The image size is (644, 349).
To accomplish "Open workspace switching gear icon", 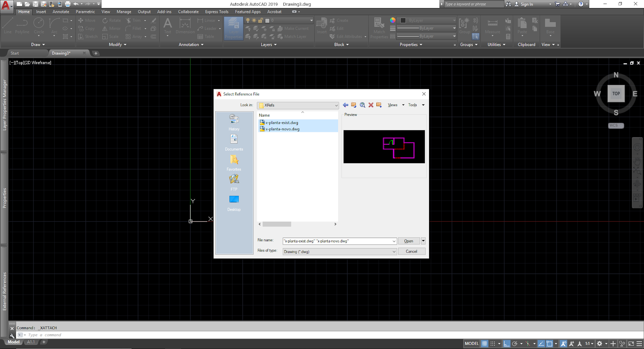I will click(x=599, y=344).
